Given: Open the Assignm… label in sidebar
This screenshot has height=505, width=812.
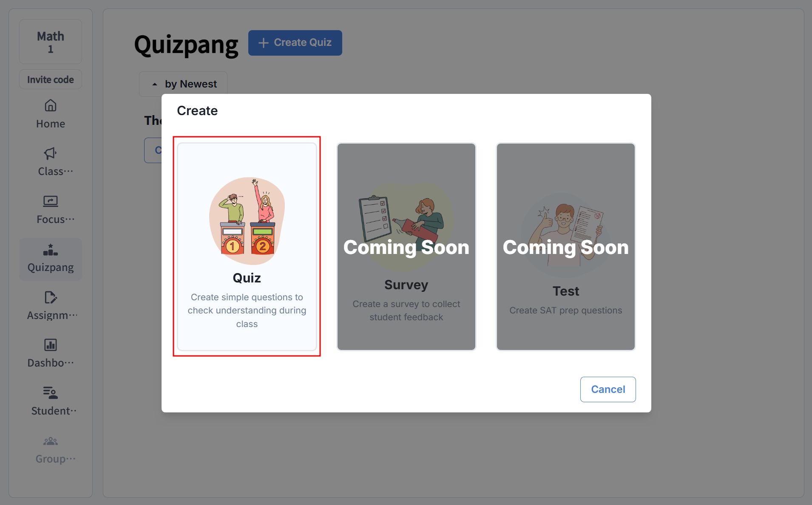Looking at the screenshot, I should tap(52, 315).
